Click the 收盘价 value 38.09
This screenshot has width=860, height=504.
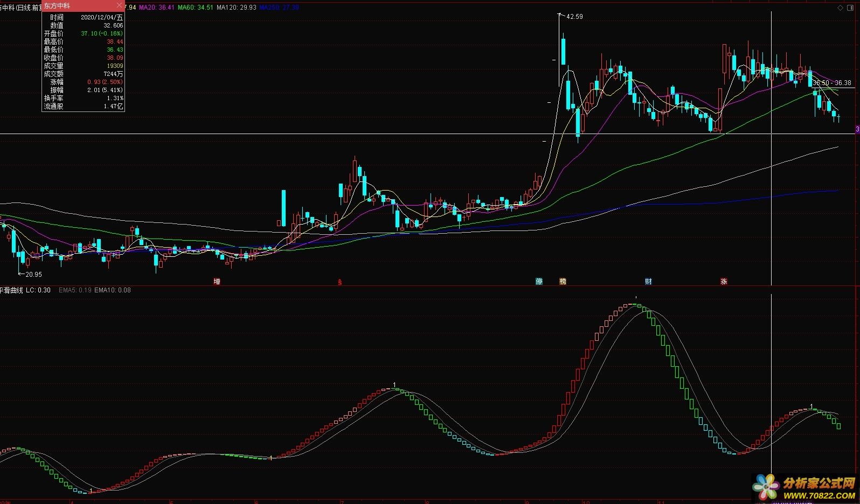pos(115,58)
